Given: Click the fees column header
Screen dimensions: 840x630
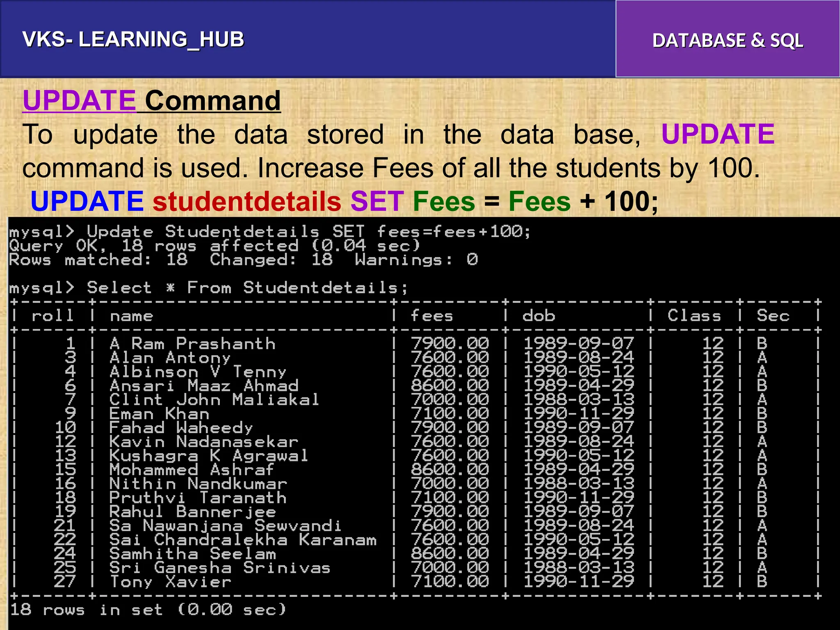Looking at the screenshot, I should click(432, 315).
